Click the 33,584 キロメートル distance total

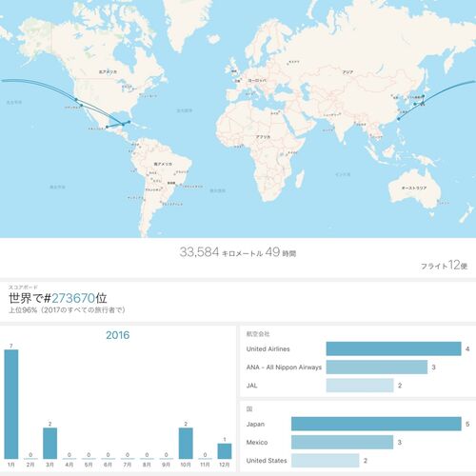coord(221,252)
